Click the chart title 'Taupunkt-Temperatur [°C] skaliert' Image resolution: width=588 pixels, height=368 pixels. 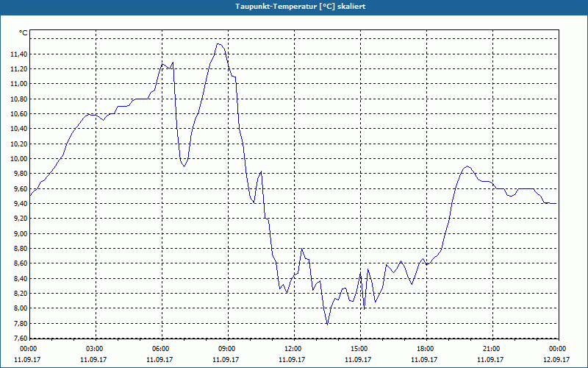301,7
